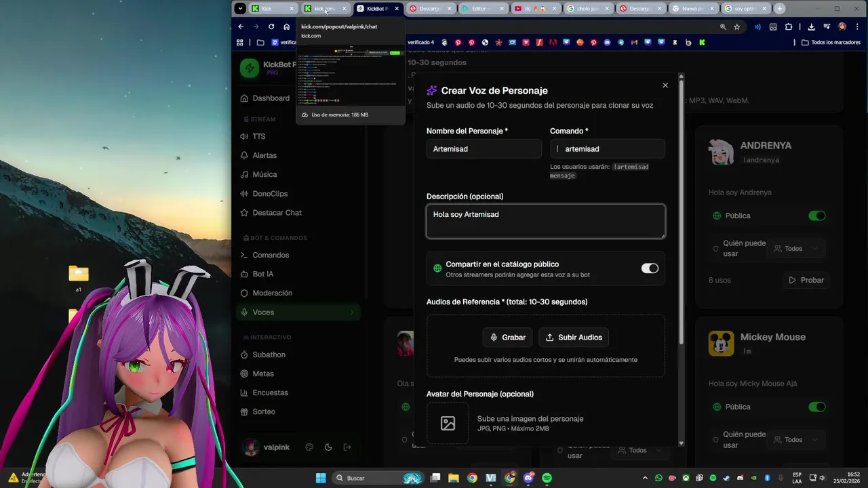
Task: Click the browser home icon
Action: [x=287, y=26]
